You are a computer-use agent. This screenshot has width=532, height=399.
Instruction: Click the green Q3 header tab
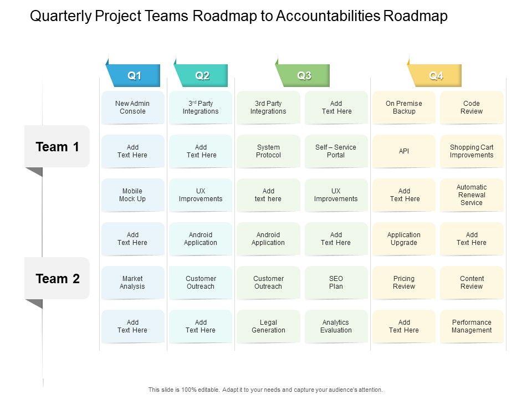pyautogui.click(x=304, y=76)
